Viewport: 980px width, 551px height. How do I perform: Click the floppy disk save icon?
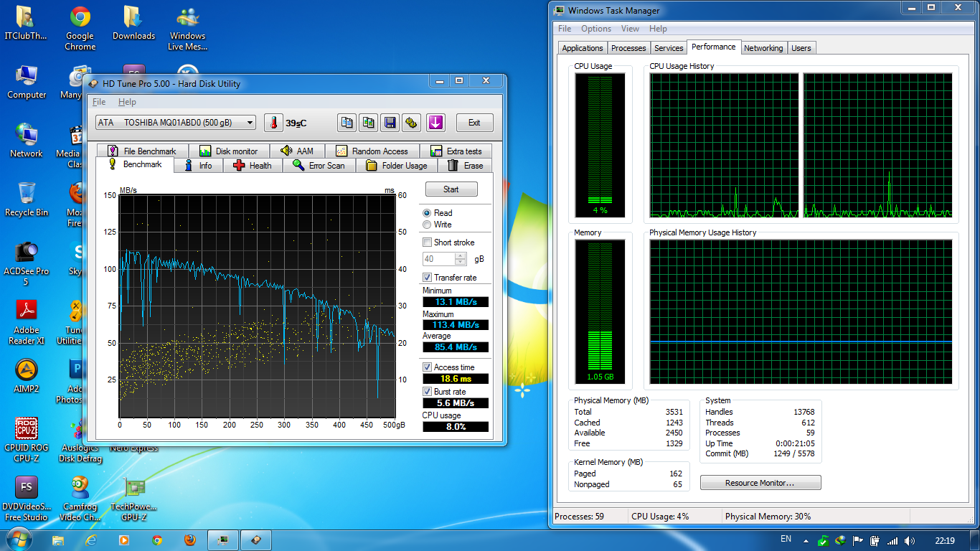390,123
